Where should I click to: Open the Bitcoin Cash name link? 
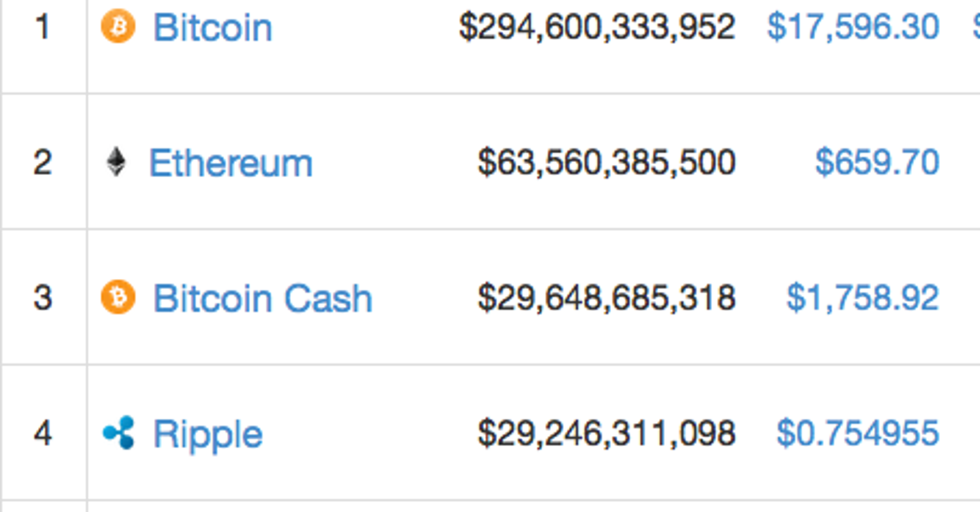[263, 298]
